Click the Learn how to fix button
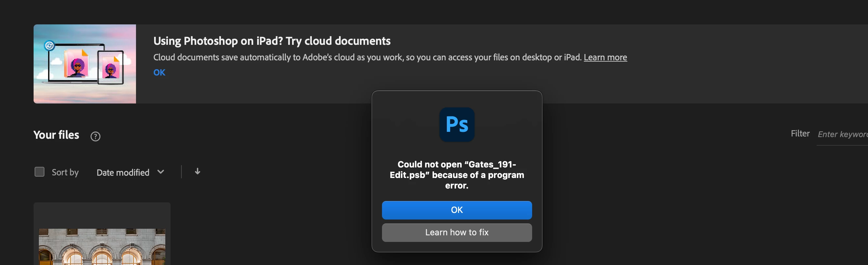This screenshot has width=868, height=265. [x=457, y=232]
